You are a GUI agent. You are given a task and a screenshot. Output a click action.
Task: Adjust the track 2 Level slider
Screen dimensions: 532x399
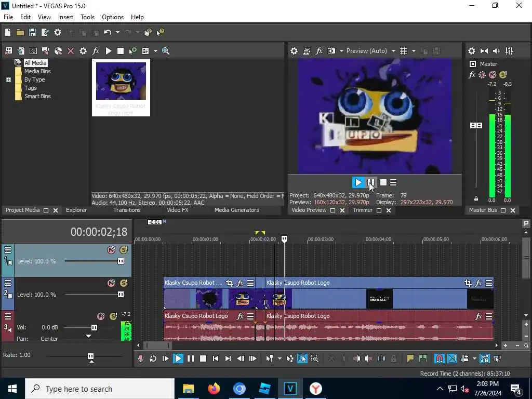121,294
